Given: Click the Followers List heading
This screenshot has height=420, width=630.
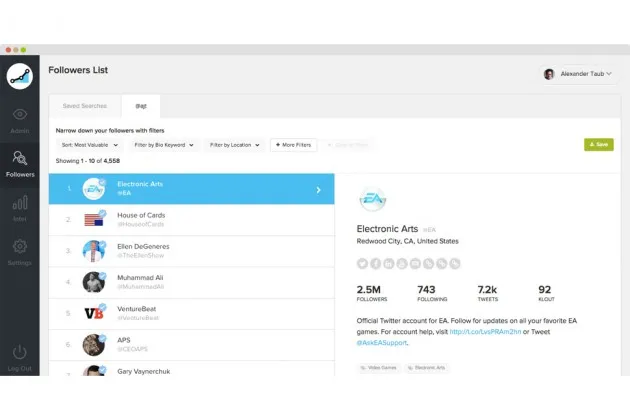Looking at the screenshot, I should coord(78,70).
